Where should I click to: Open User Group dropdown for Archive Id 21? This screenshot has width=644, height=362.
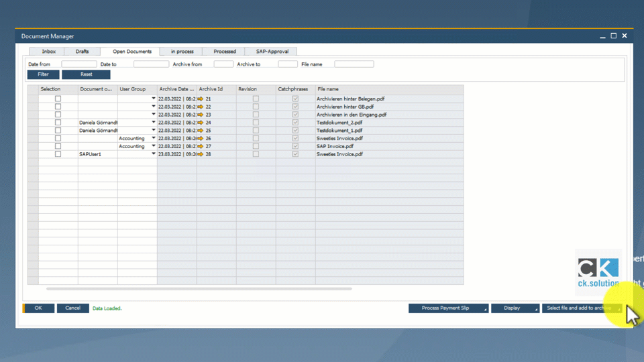[154, 99]
